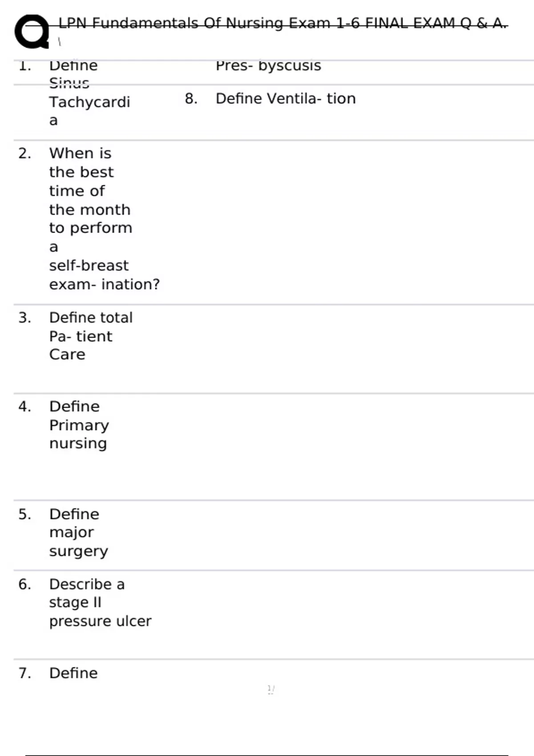Select question 1 Define Sinus Tachycardia

pyautogui.click(x=89, y=92)
